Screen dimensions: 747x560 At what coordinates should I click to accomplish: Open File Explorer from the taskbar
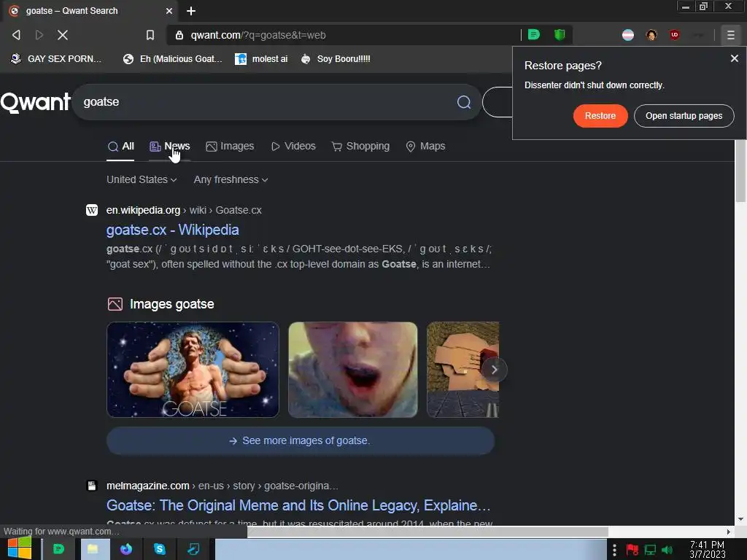(x=93, y=550)
